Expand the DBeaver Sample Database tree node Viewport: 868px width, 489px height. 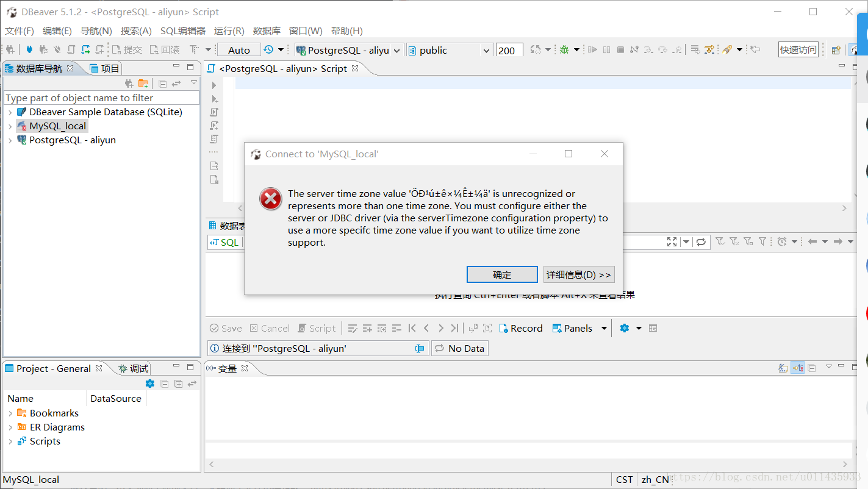pyautogui.click(x=10, y=112)
